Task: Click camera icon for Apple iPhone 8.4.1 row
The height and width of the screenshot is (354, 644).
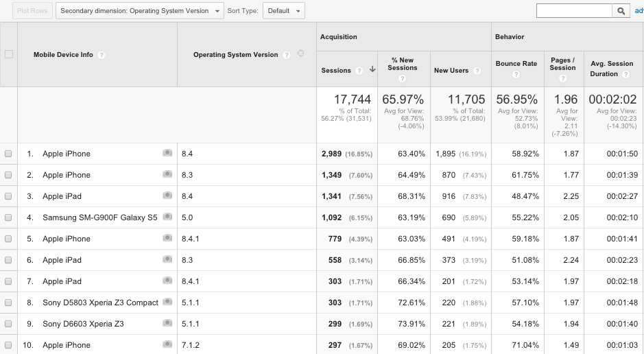Action: coord(167,238)
